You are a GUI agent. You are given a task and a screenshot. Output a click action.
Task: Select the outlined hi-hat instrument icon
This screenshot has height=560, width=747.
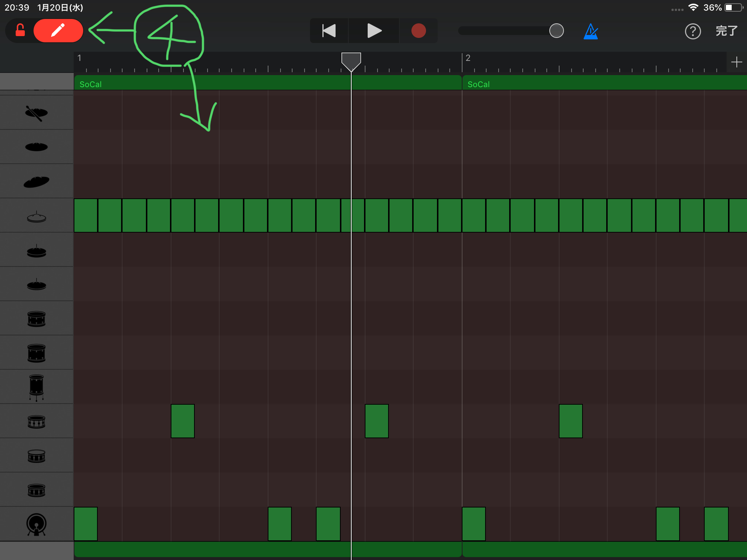coord(36,217)
